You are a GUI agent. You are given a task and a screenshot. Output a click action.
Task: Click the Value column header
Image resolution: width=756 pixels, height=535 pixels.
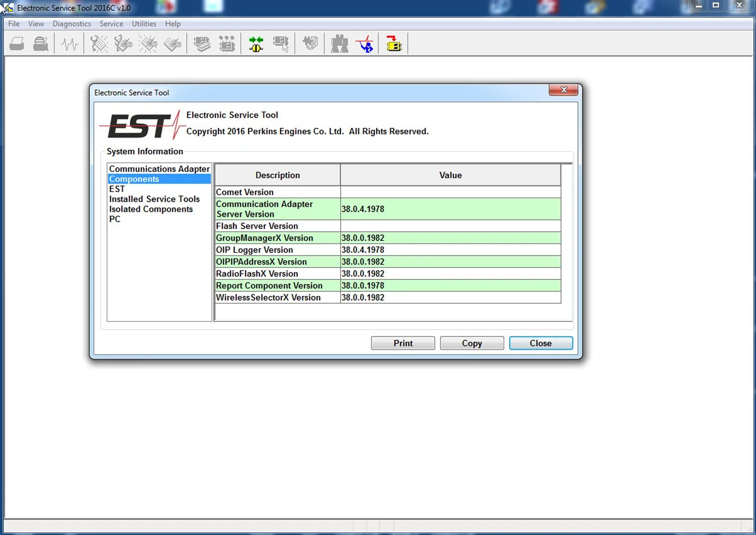[451, 175]
